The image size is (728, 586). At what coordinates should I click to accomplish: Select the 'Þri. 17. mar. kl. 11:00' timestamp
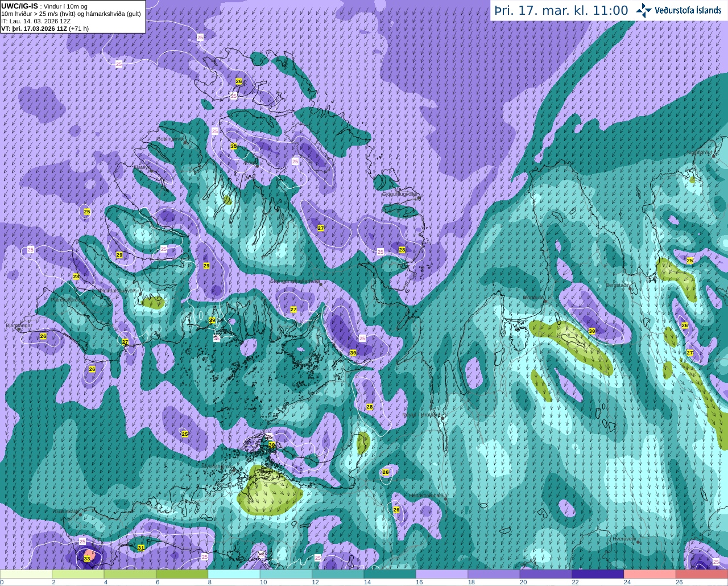[561, 10]
